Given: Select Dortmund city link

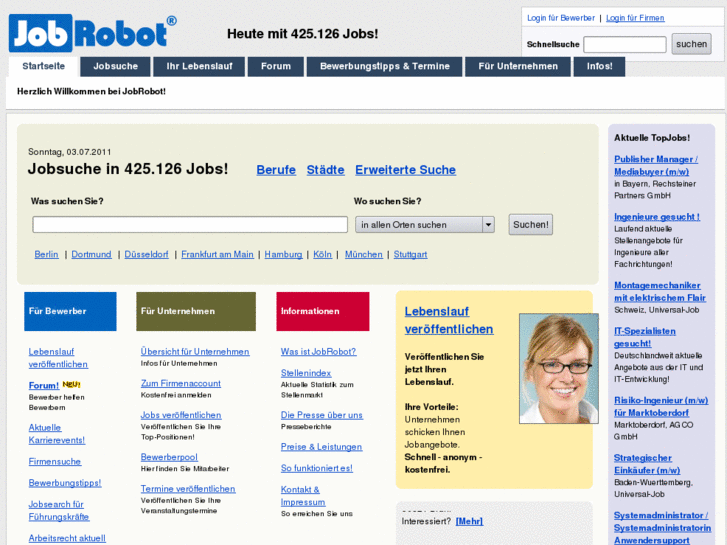Looking at the screenshot, I should click(91, 254).
